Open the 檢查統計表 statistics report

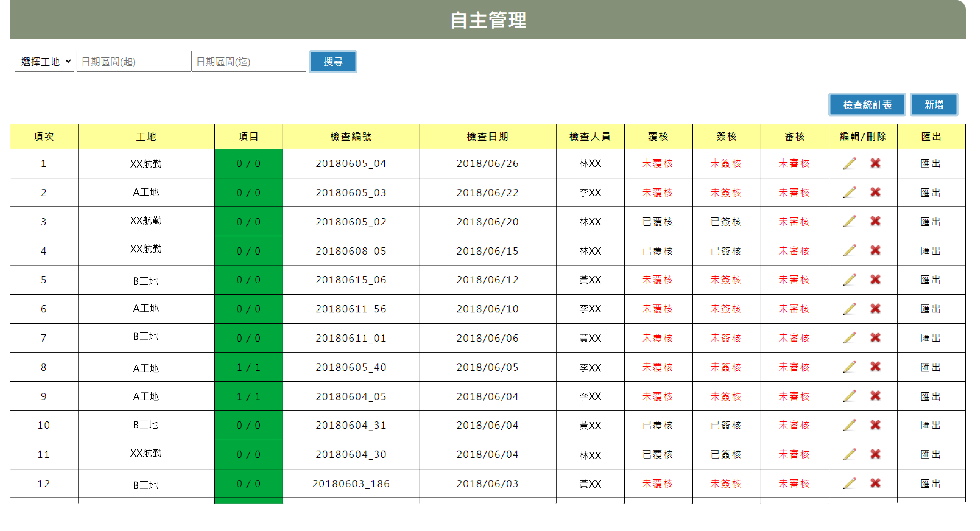(x=867, y=105)
